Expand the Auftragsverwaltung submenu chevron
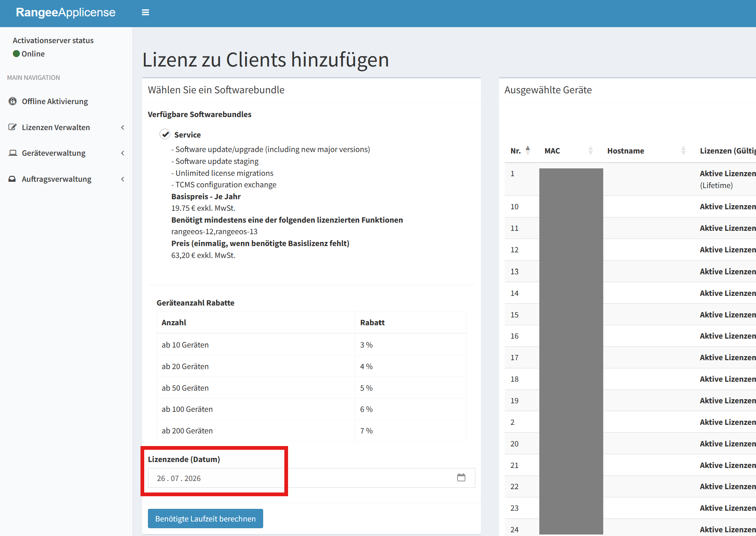The width and height of the screenshot is (756, 536). [123, 179]
